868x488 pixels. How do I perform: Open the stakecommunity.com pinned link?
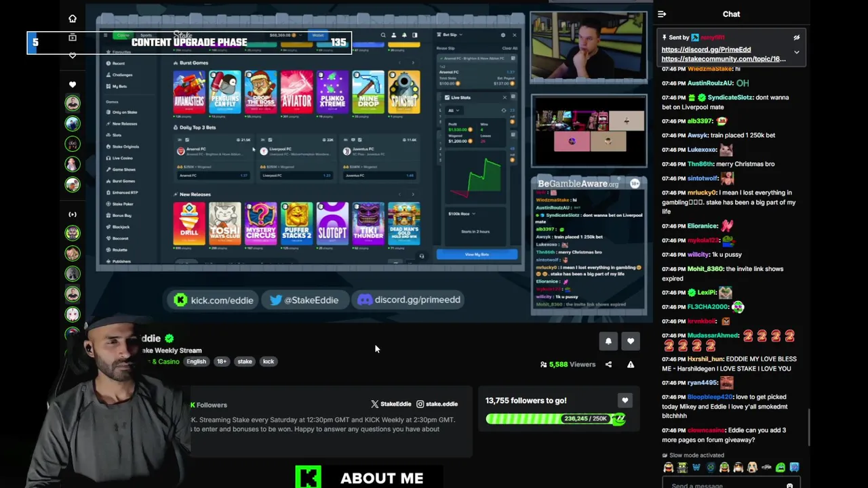[x=724, y=59]
